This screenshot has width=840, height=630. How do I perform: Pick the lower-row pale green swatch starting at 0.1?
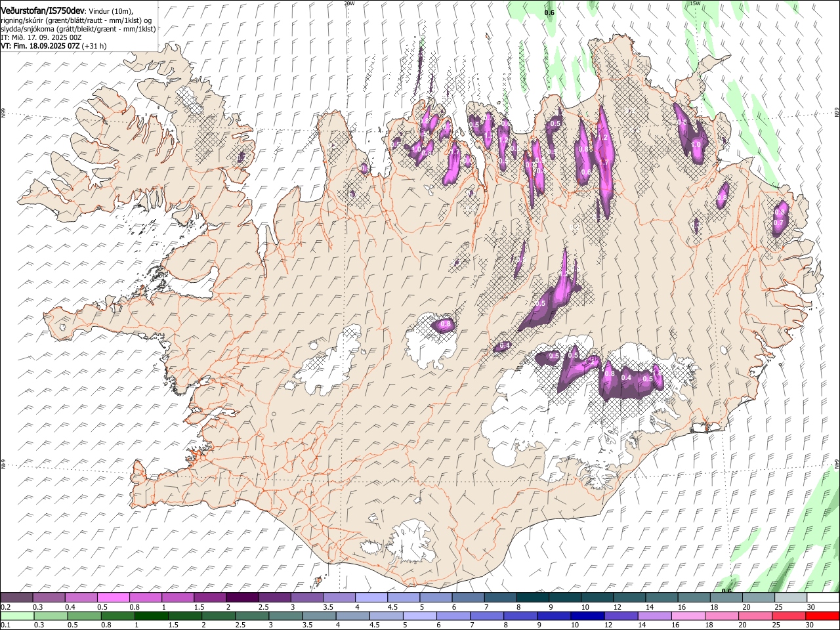click(x=17, y=616)
